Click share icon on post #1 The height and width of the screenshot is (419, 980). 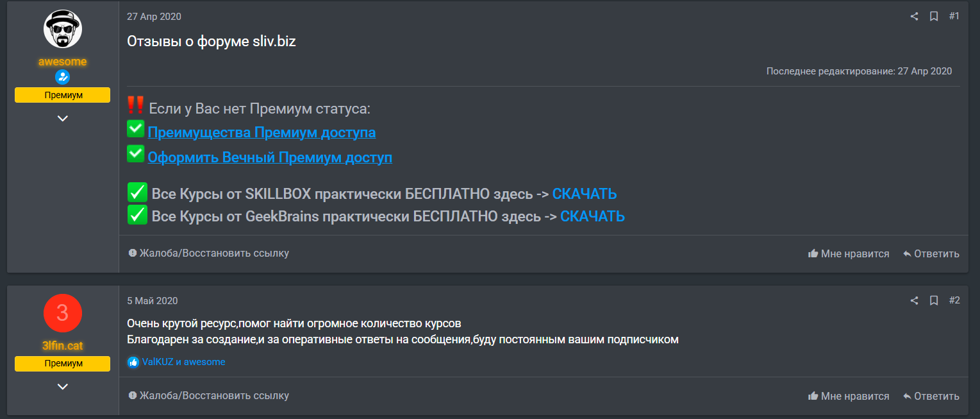click(x=914, y=16)
